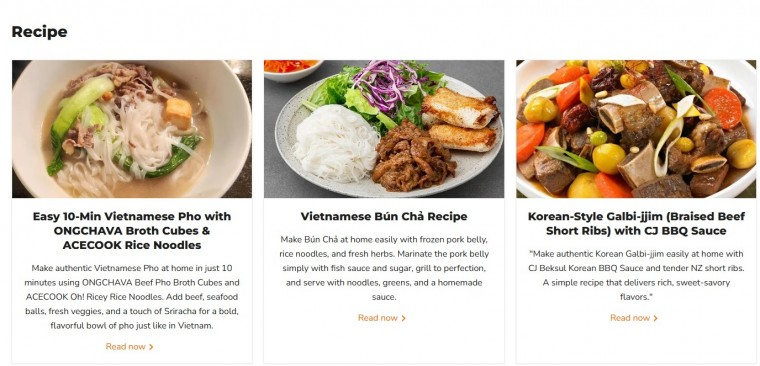This screenshot has width=760, height=366.
Task: Open the Vietnamese Bún Chả Recipe title
Action: (x=384, y=216)
